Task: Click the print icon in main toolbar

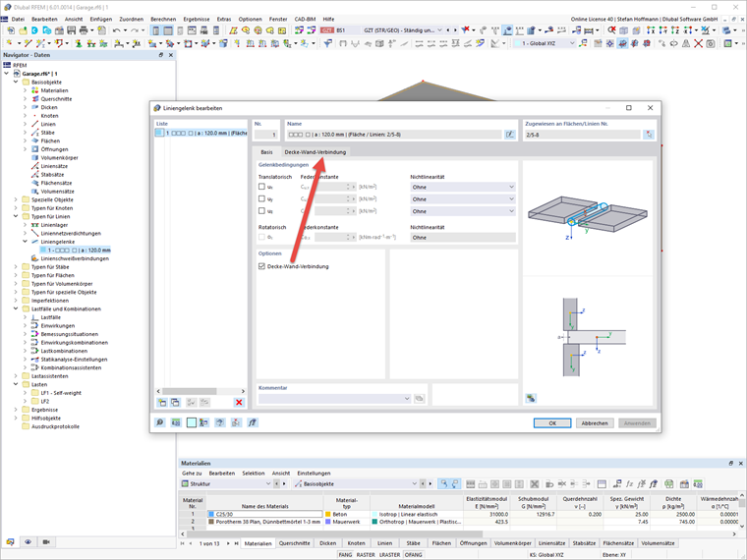Action: tap(84, 30)
